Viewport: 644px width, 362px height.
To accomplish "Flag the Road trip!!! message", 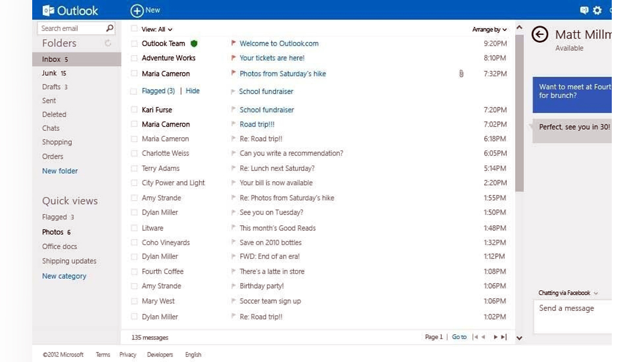I will (x=233, y=124).
